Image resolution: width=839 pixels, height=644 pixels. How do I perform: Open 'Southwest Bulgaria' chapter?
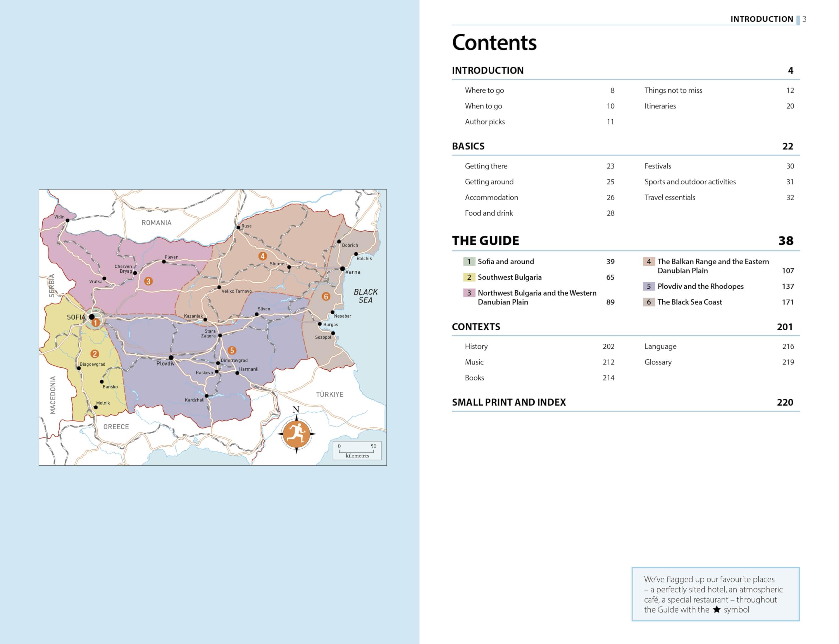coord(509,277)
